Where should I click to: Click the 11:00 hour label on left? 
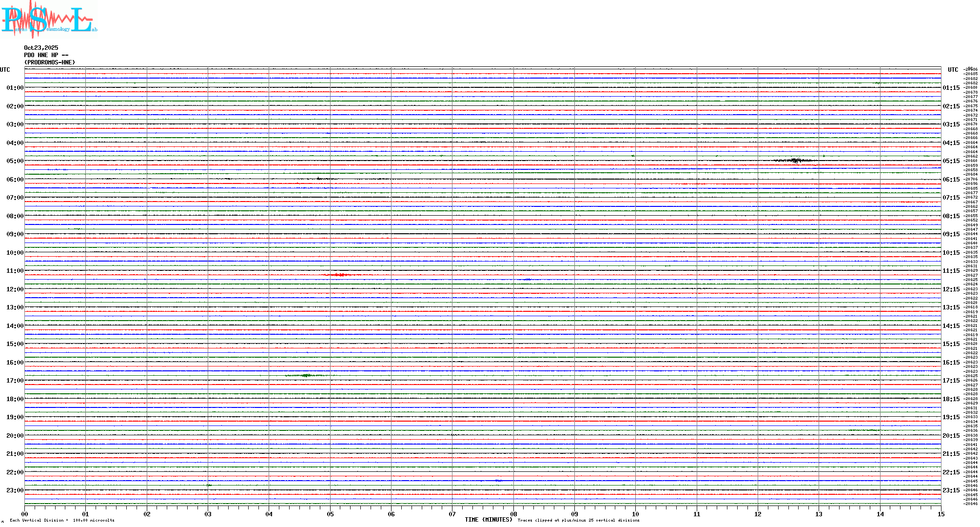15,271
